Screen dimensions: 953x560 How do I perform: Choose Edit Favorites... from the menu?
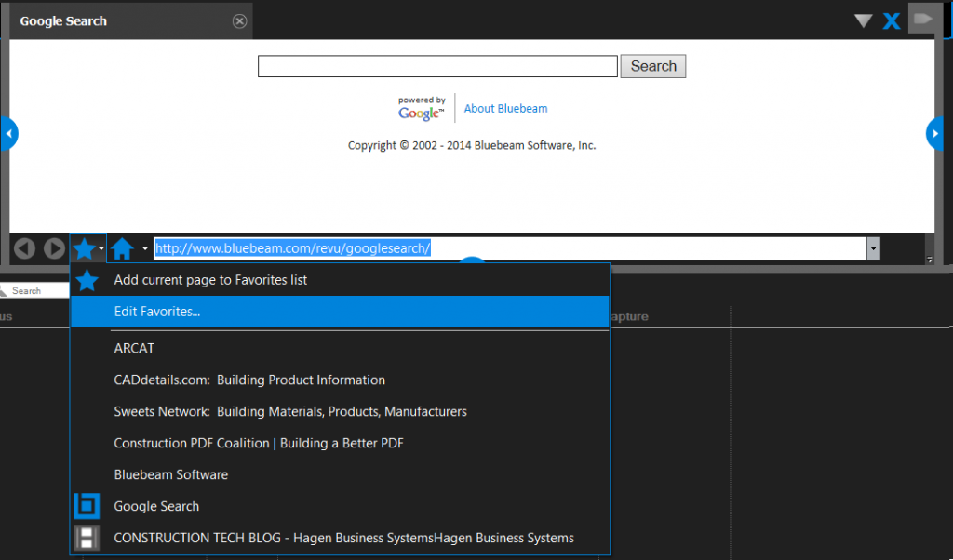(157, 312)
